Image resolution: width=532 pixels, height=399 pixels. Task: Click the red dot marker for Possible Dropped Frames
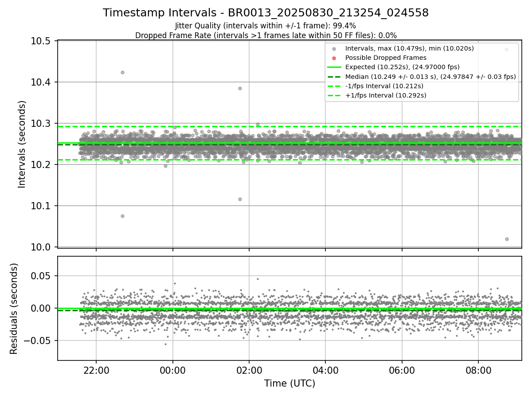334,58
